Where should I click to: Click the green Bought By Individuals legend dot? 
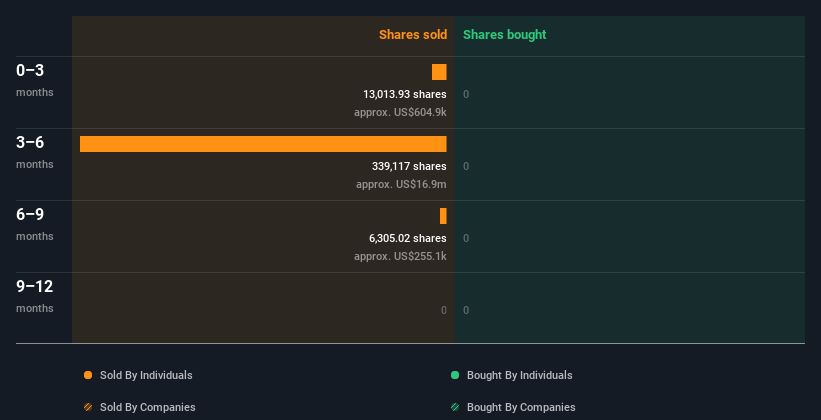pyautogui.click(x=455, y=375)
